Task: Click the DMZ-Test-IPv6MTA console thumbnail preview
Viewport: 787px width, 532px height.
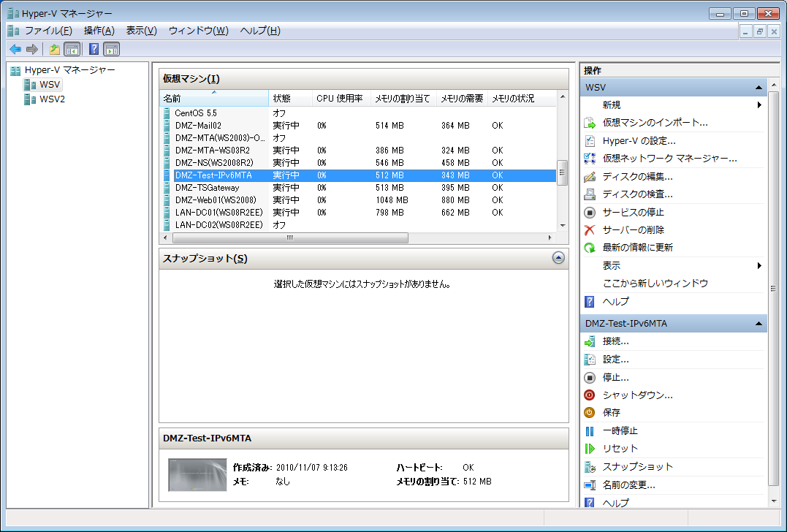Action: 197,475
